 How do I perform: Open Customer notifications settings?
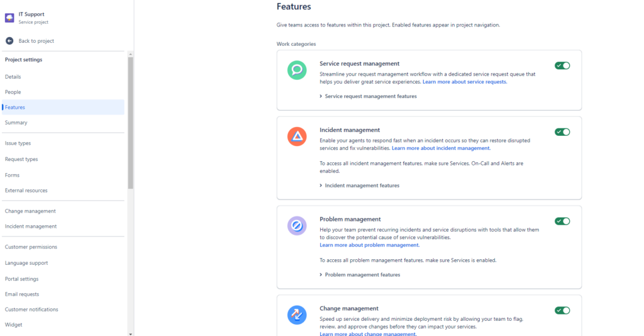pos(31,310)
